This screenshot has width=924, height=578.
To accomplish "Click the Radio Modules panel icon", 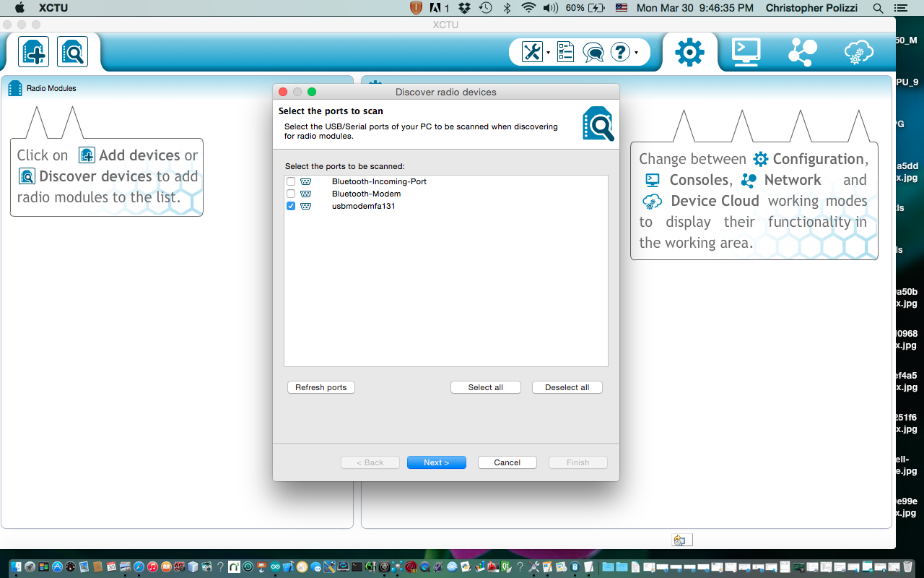I will coord(15,89).
